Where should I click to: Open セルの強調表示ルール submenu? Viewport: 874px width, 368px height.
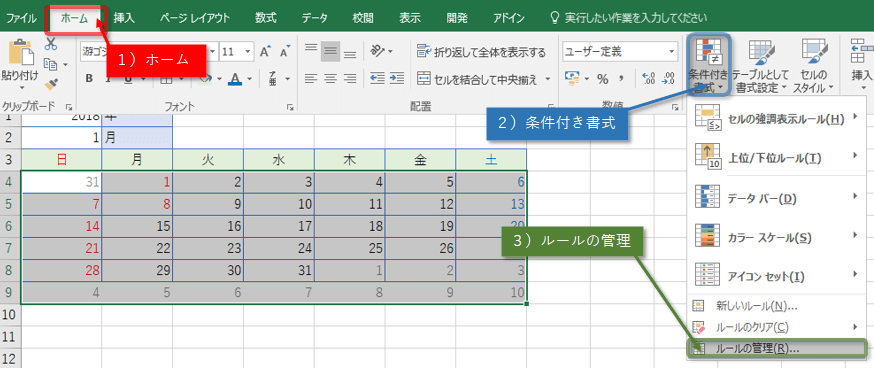776,118
